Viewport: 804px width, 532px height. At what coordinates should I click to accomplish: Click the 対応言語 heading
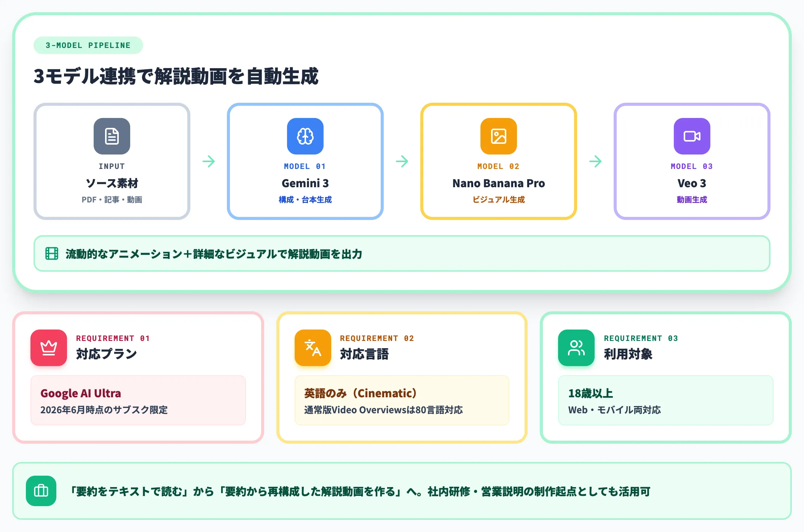pos(364,354)
